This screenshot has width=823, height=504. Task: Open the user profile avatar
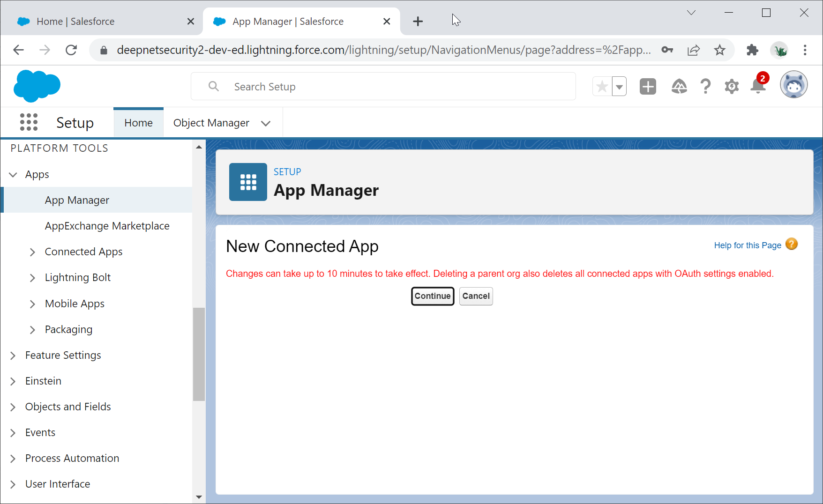tap(793, 85)
